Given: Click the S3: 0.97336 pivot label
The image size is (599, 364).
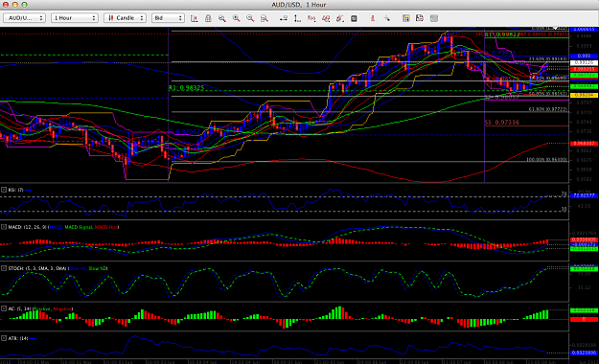Looking at the screenshot, I should (x=502, y=123).
